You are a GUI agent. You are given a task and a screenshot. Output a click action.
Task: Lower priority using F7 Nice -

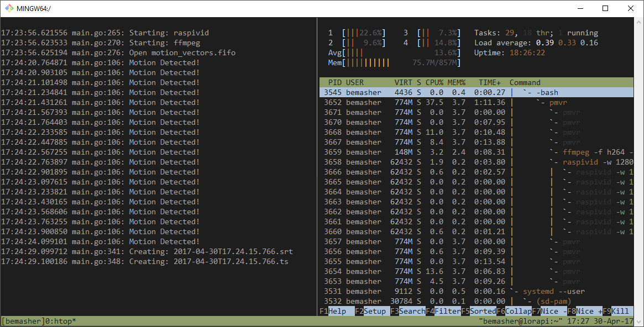pyautogui.click(x=549, y=311)
